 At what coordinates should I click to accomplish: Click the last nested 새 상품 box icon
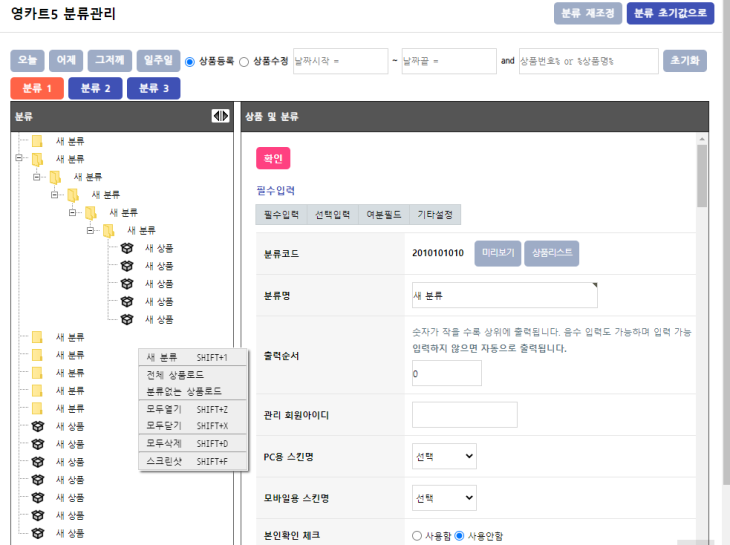(x=127, y=319)
